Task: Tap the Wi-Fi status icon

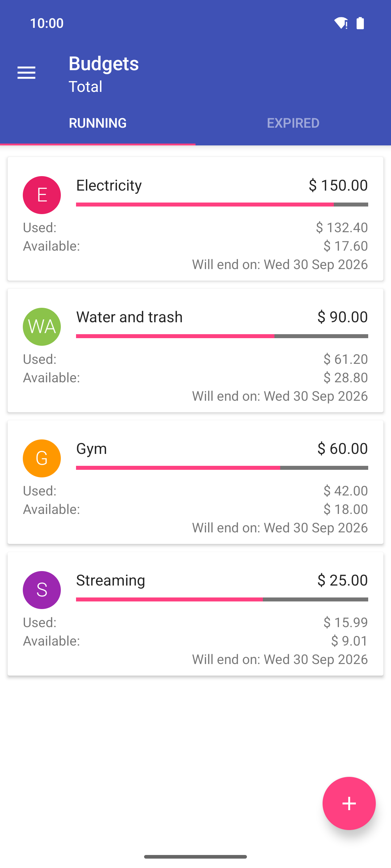Action: coord(341,23)
